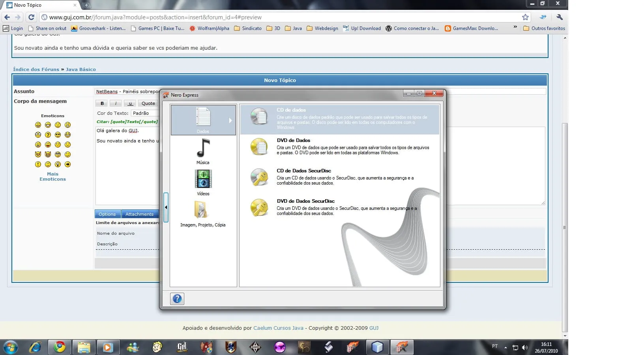Select the CD de dados option
644x355 pixels.
coord(291,110)
